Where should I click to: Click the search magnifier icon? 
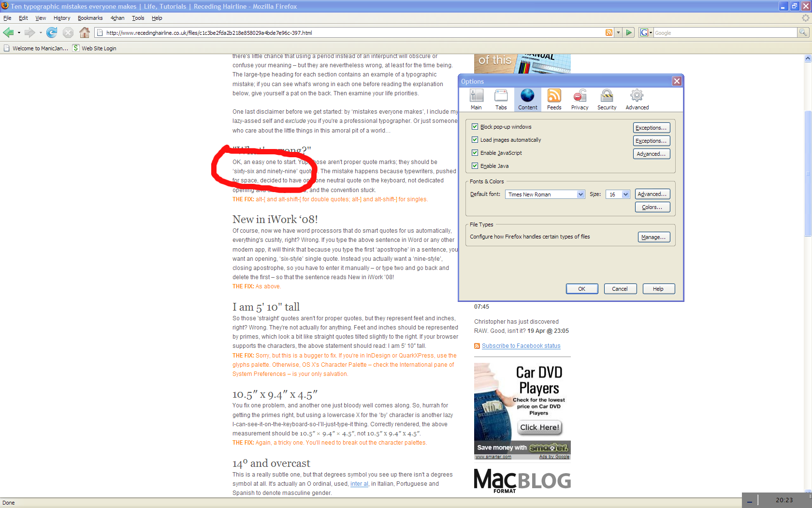pyautogui.click(x=803, y=33)
